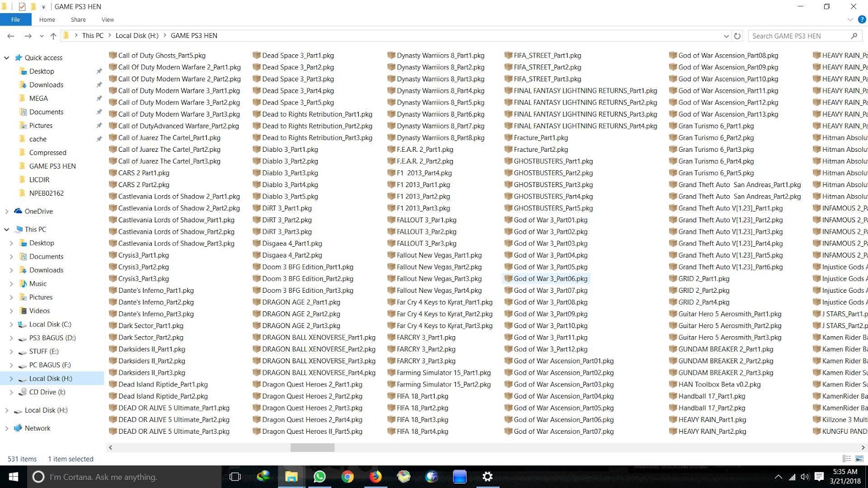
Task: Select file GHOSTBUSTERS_Part1.pkg
Action: 548,161
